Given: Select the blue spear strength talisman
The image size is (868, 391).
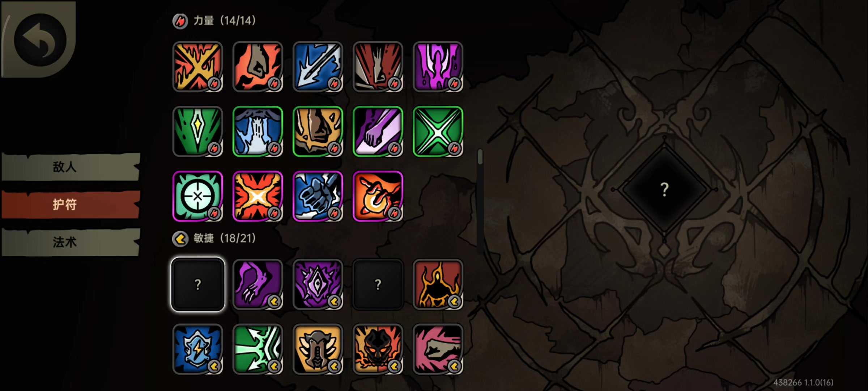Looking at the screenshot, I should tap(318, 67).
